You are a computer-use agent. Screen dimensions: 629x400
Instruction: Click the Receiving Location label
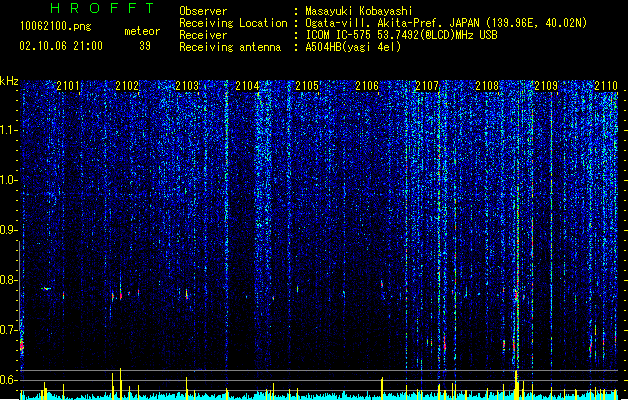click(233, 23)
